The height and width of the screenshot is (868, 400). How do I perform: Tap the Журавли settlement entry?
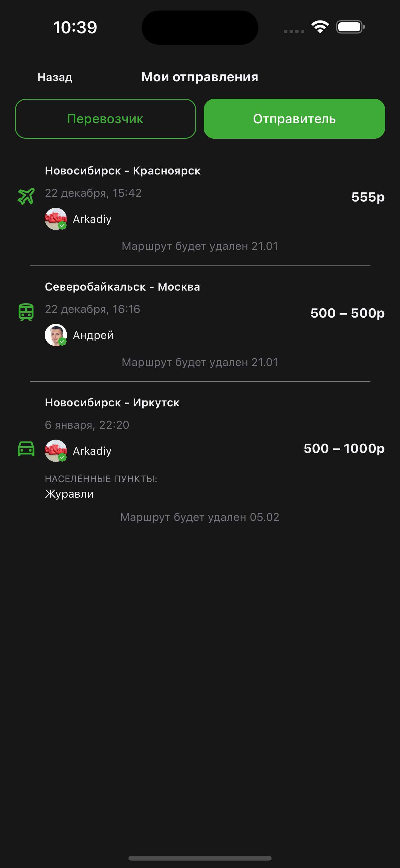[x=69, y=494]
